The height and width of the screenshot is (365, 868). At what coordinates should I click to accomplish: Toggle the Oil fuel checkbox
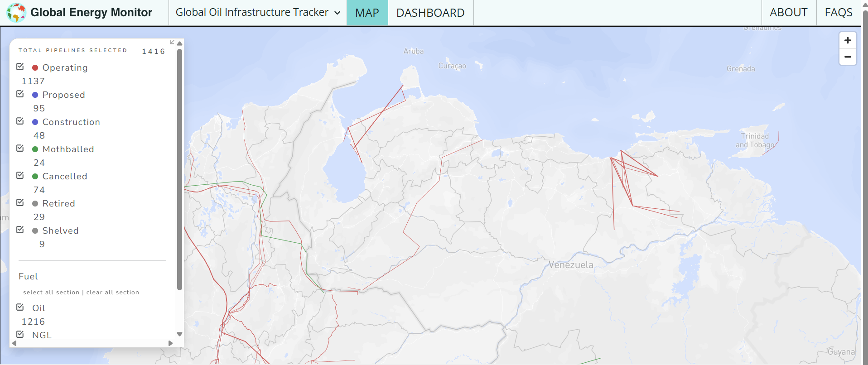[20, 307]
